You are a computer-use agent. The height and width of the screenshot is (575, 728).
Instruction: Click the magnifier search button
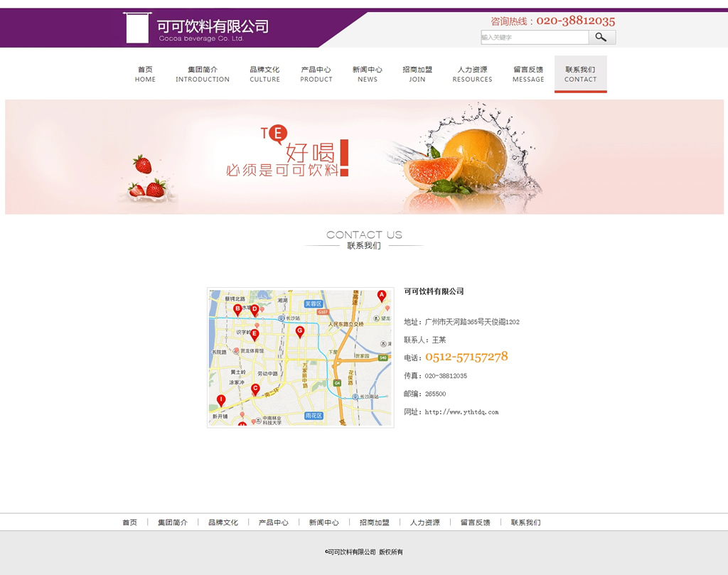(601, 37)
